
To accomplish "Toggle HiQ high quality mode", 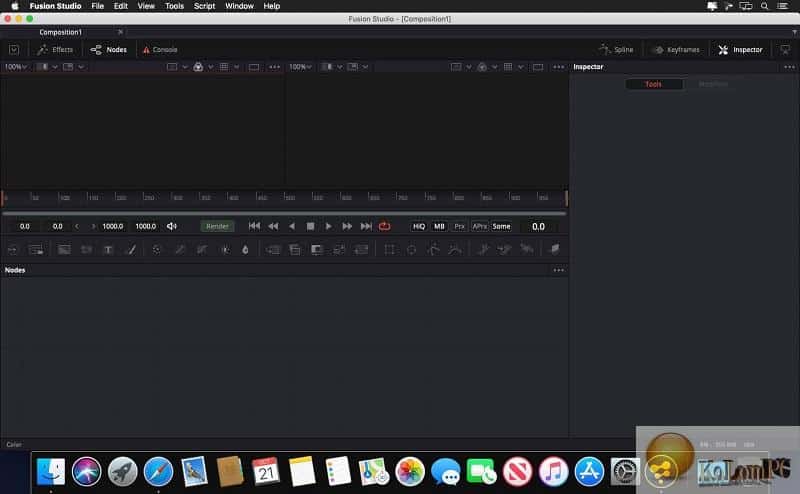I will [x=419, y=226].
